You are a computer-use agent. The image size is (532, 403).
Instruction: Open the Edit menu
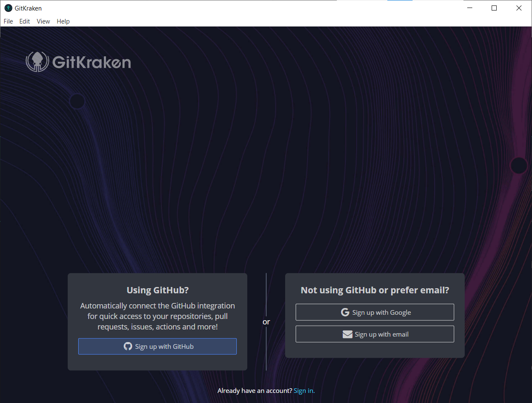pos(24,21)
